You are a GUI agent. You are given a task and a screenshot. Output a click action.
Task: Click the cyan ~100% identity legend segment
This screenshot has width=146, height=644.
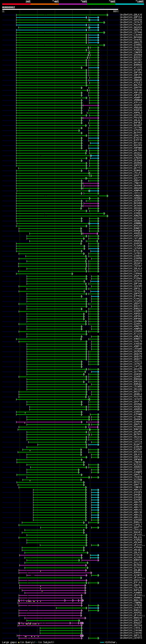click(x=130, y=4)
